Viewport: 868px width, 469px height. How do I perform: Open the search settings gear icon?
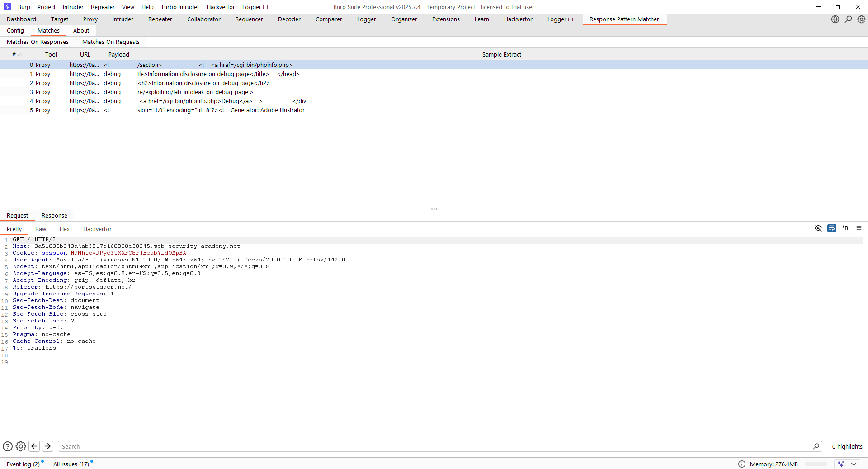[x=21, y=446]
